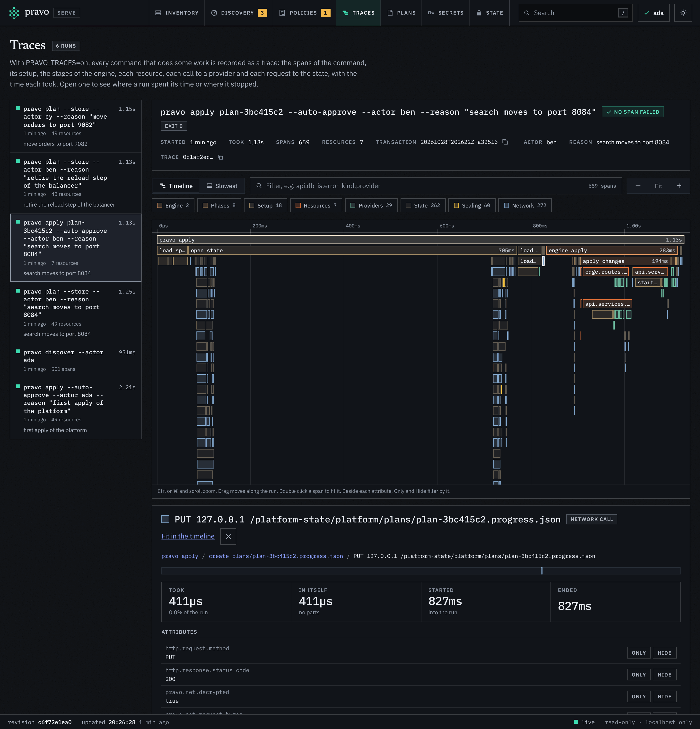
Task: Open the Inventory section
Action: point(177,13)
